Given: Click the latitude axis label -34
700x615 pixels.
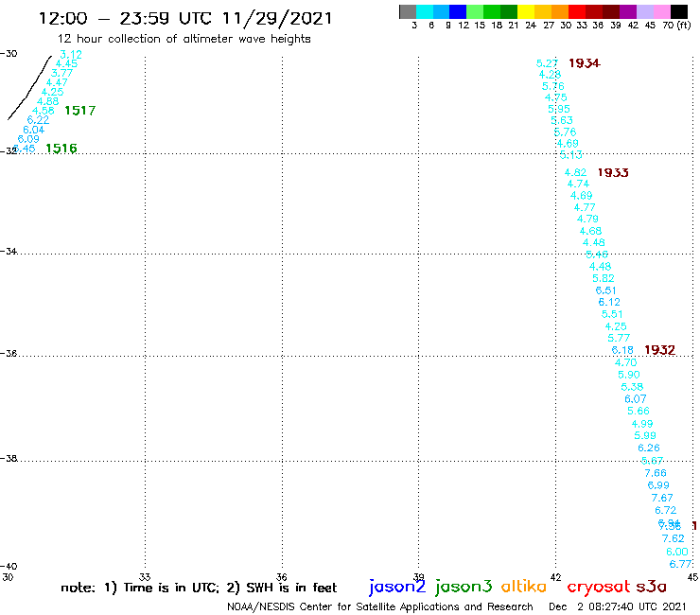Looking at the screenshot, I should [9, 251].
